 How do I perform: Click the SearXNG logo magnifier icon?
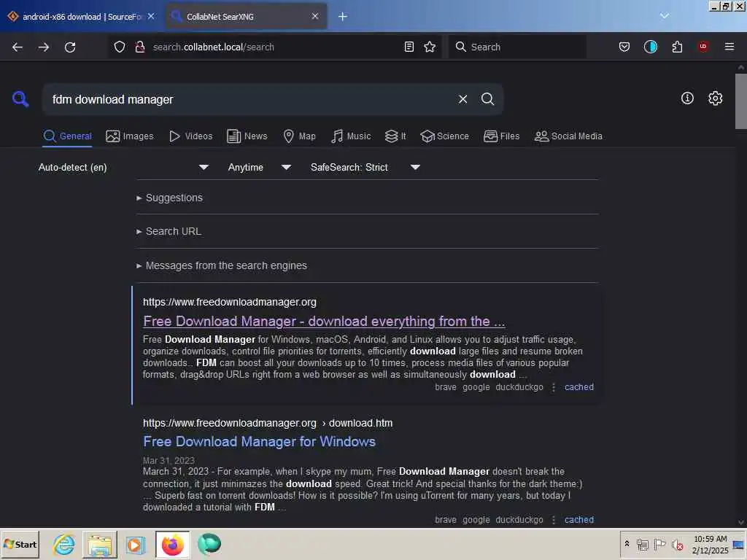pos(20,99)
